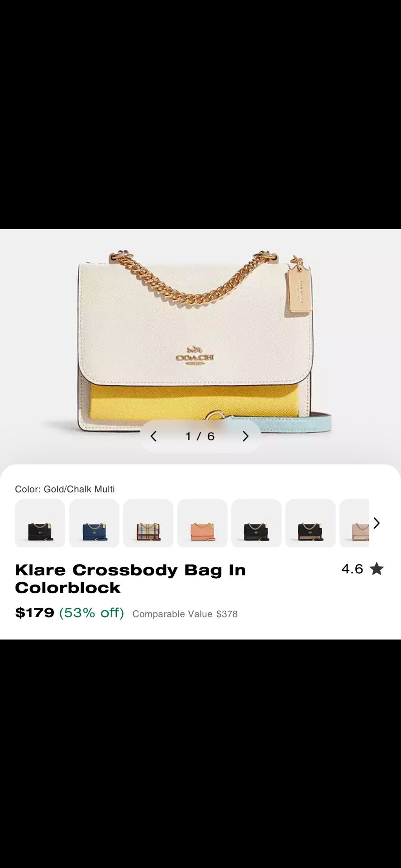Viewport: 401px width, 868px height.
Task: Tap the Color: Gold/Chalk Multi label
Action: coord(65,489)
